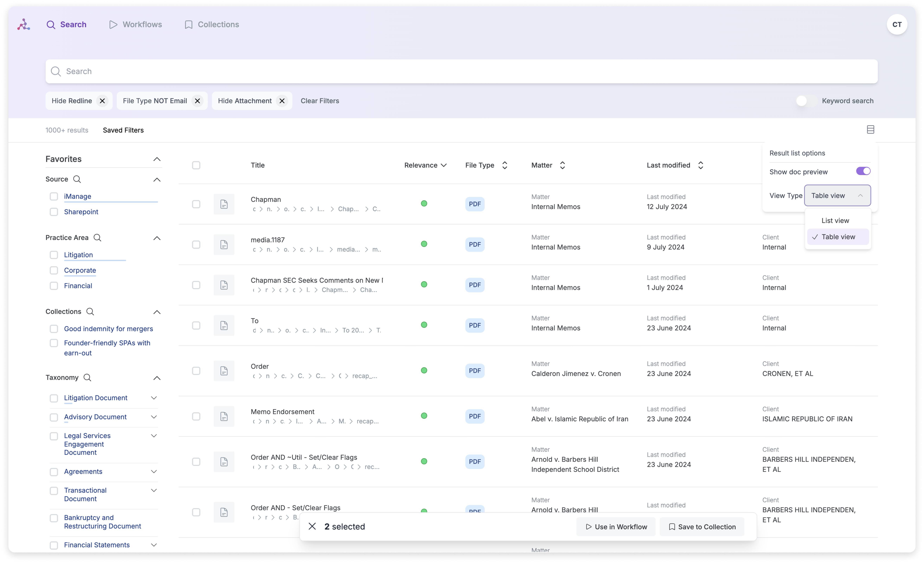Open the View Type dropdown
924x563 pixels.
click(x=837, y=196)
